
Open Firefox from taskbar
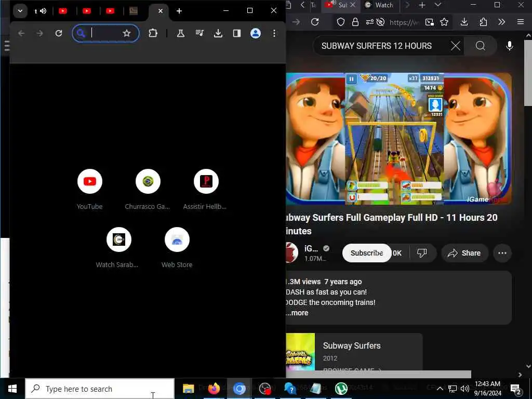click(214, 389)
